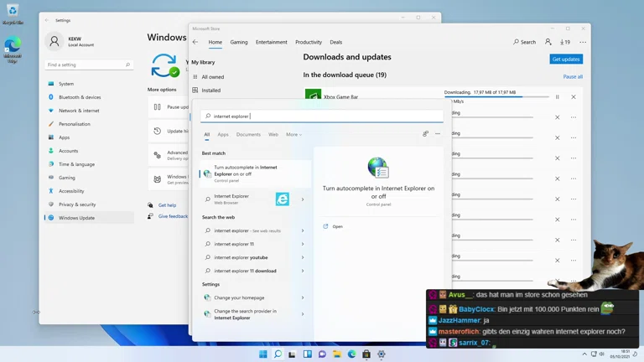This screenshot has height=362, width=644.
Task: Switch to Web search filter tab
Action: (273, 135)
